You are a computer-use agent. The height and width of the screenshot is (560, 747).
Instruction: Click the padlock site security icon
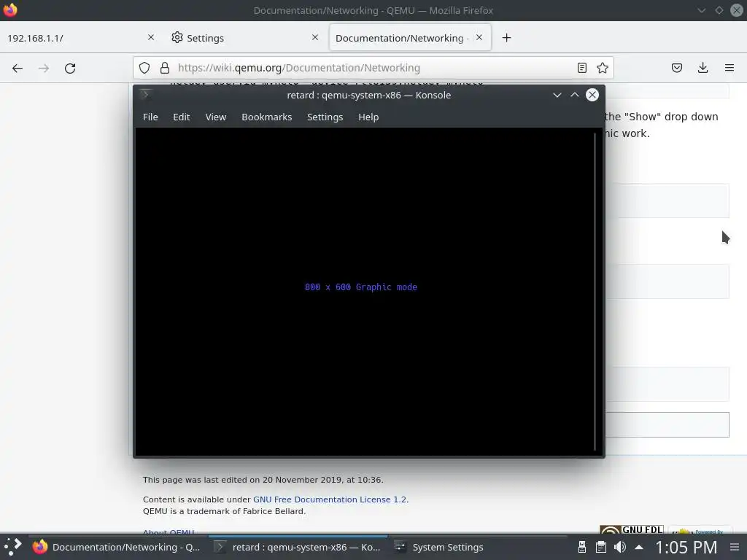(x=165, y=68)
